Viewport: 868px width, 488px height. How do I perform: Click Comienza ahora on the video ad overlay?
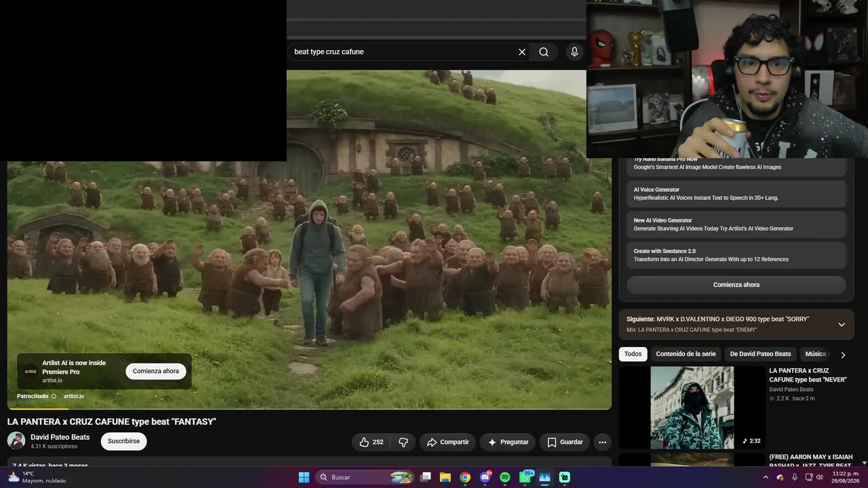pos(156,371)
